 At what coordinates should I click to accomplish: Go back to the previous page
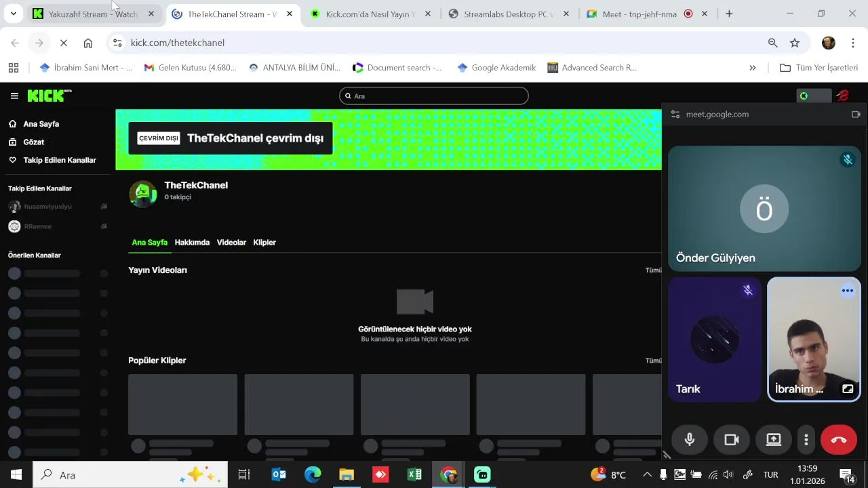(15, 43)
